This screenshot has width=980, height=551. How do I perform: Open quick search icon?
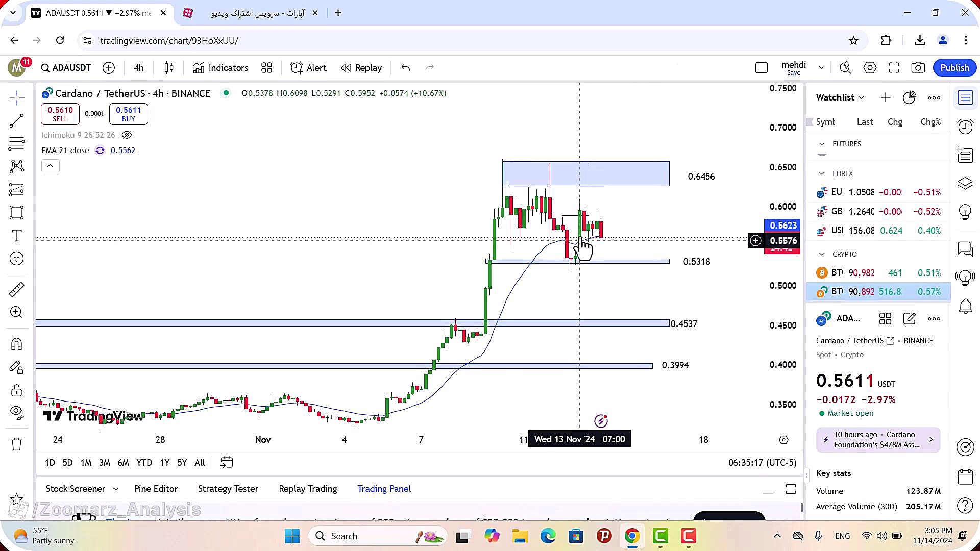[845, 68]
